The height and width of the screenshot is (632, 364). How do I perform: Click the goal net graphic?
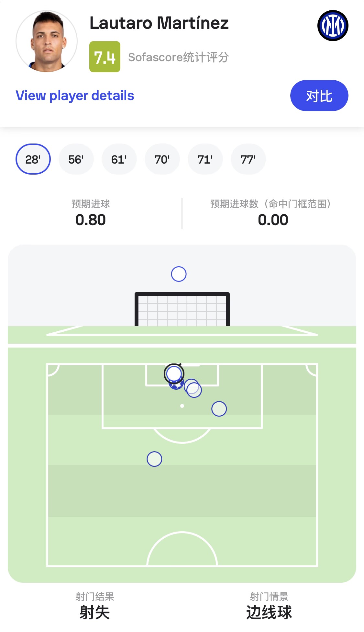tap(182, 310)
